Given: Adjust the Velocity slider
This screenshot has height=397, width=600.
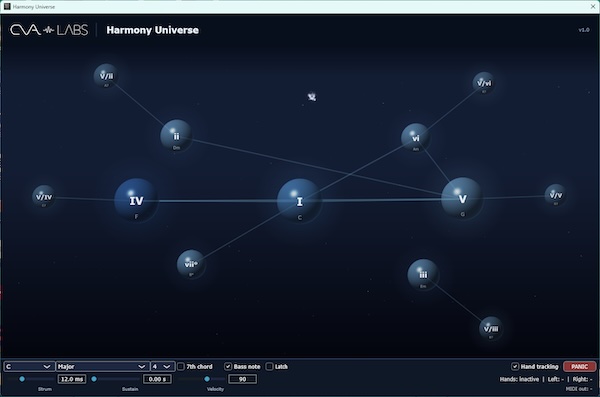Looking at the screenshot, I should (202, 379).
